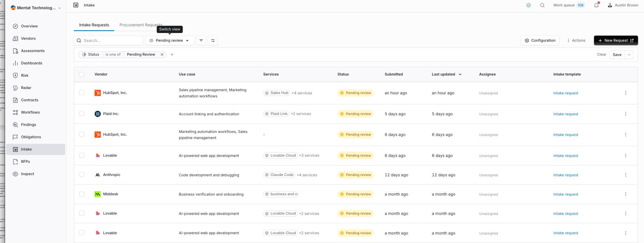The image size is (644, 243).
Task: Expand +4 services on Claude Code row
Action: coord(307,175)
